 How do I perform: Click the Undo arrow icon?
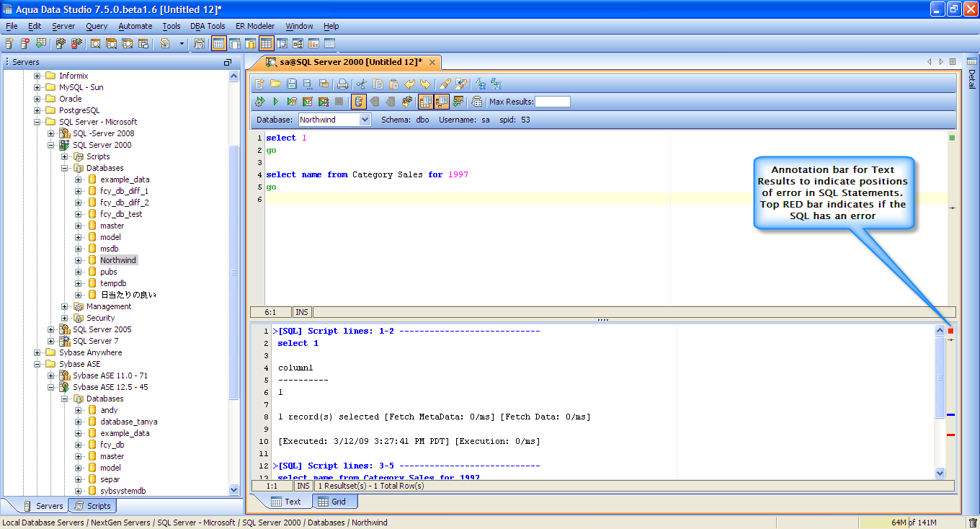tap(409, 84)
